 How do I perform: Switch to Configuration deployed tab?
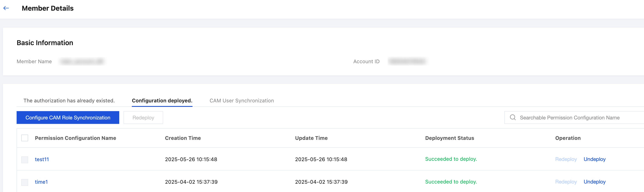click(x=162, y=100)
